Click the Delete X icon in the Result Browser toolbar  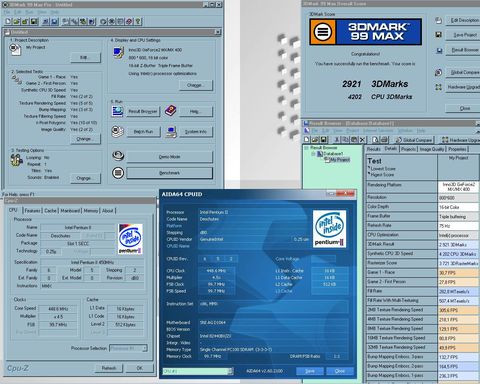(362, 139)
